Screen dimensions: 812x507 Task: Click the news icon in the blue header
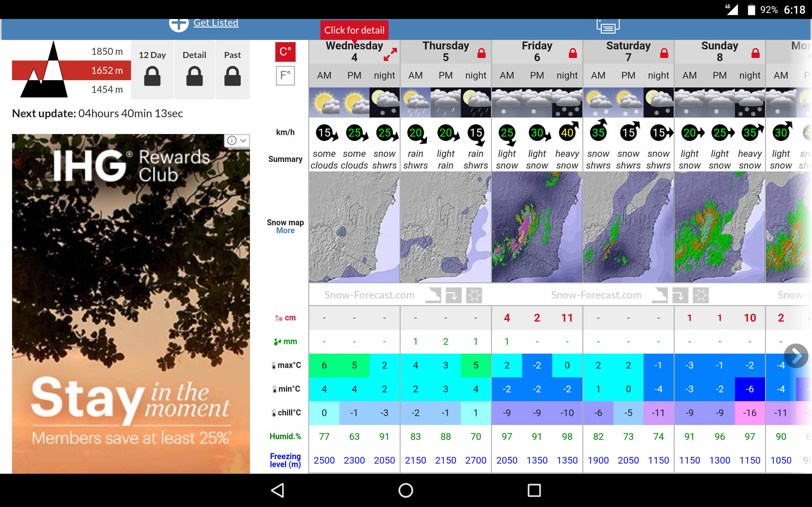[x=608, y=27]
